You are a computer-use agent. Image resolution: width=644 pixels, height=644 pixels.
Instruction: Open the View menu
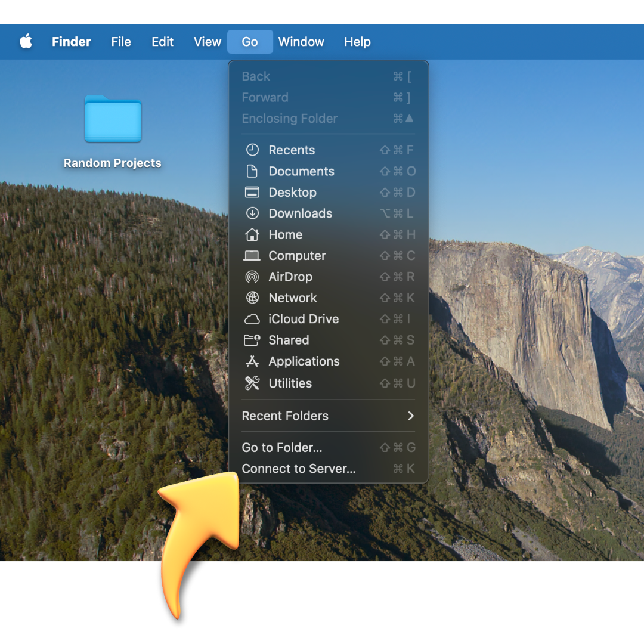tap(208, 42)
